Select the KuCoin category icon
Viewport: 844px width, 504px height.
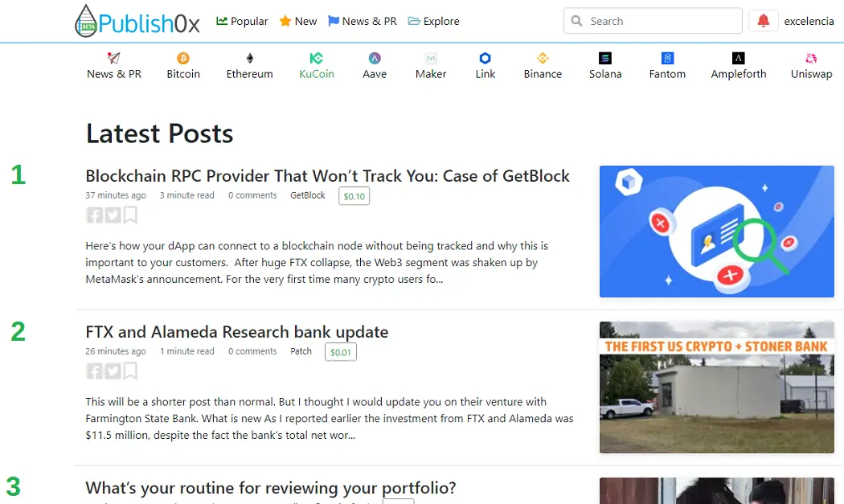click(317, 58)
